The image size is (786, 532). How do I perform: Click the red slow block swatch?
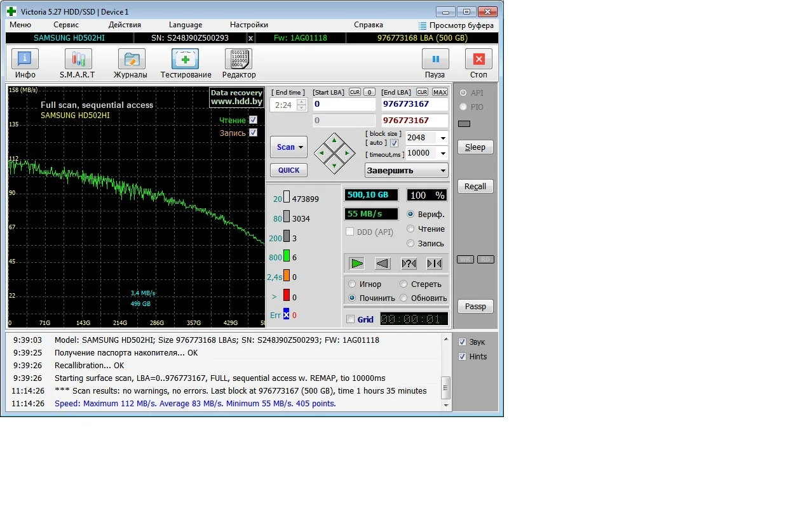click(287, 296)
